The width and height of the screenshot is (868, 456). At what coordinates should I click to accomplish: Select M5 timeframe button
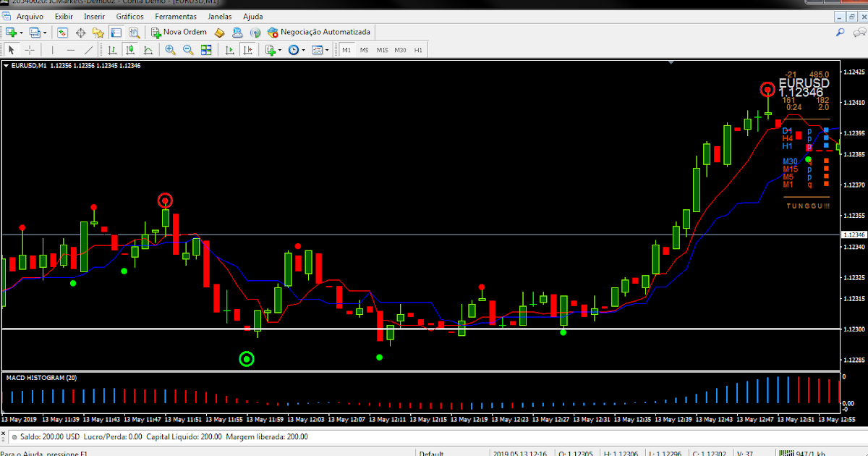(365, 50)
